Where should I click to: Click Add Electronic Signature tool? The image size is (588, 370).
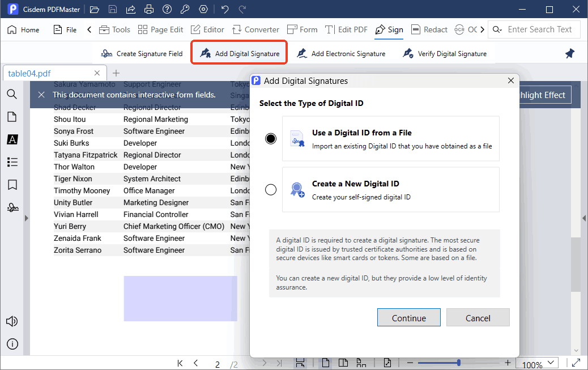click(341, 54)
